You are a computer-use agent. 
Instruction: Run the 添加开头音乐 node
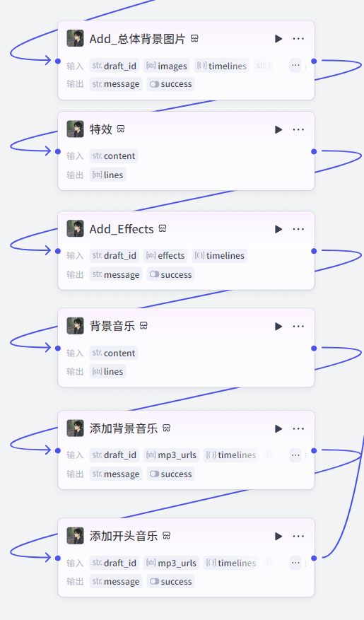278,536
